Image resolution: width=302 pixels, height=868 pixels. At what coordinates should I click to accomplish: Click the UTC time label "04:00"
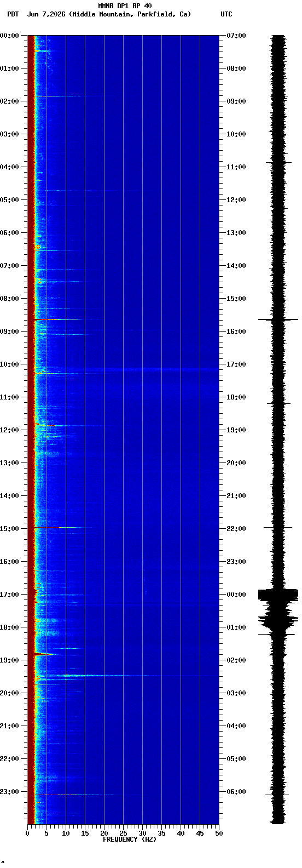[236, 726]
